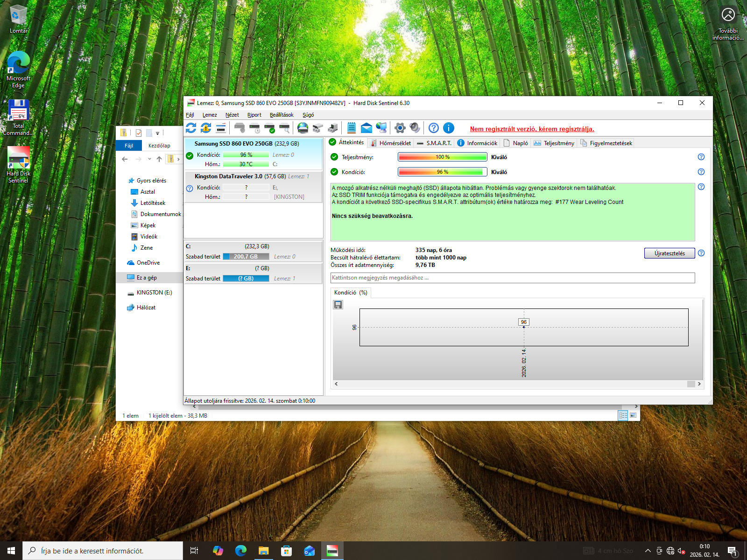Click the E: free space (? GB) bar

click(x=246, y=279)
